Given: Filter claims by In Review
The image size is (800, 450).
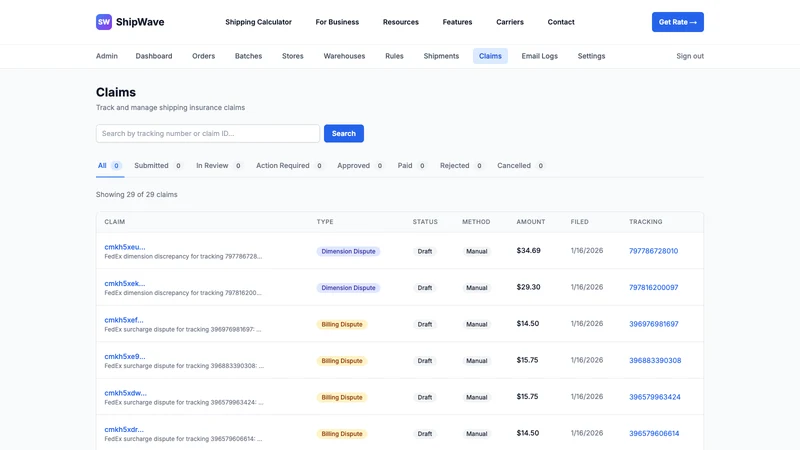Looking at the screenshot, I should (x=219, y=166).
